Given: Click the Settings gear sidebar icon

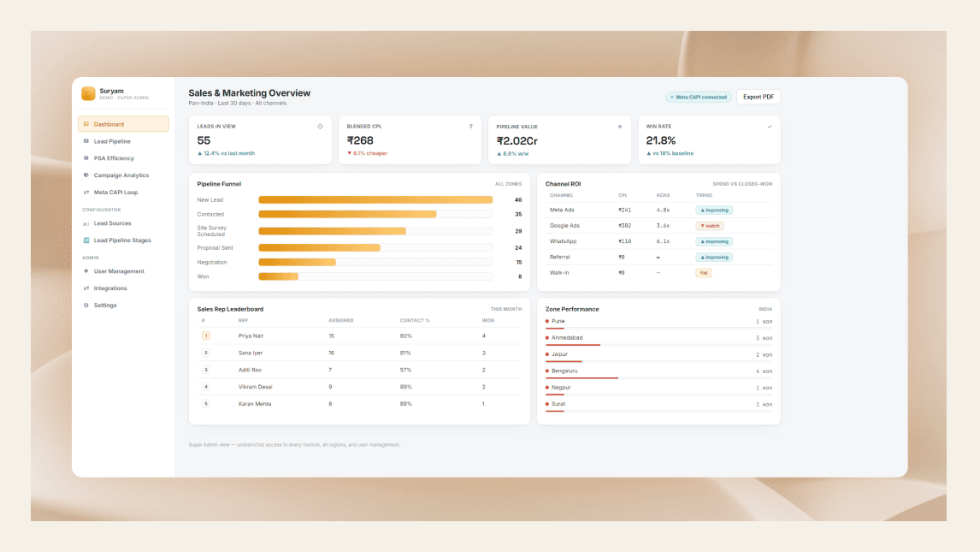Looking at the screenshot, I should click(x=86, y=305).
